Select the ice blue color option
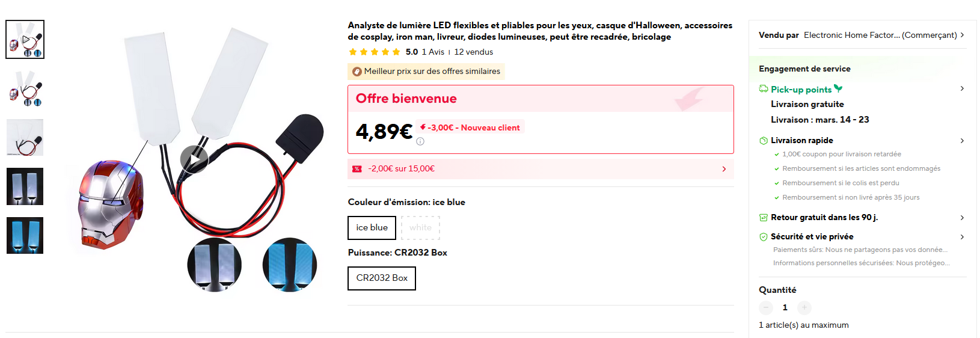 [372, 227]
